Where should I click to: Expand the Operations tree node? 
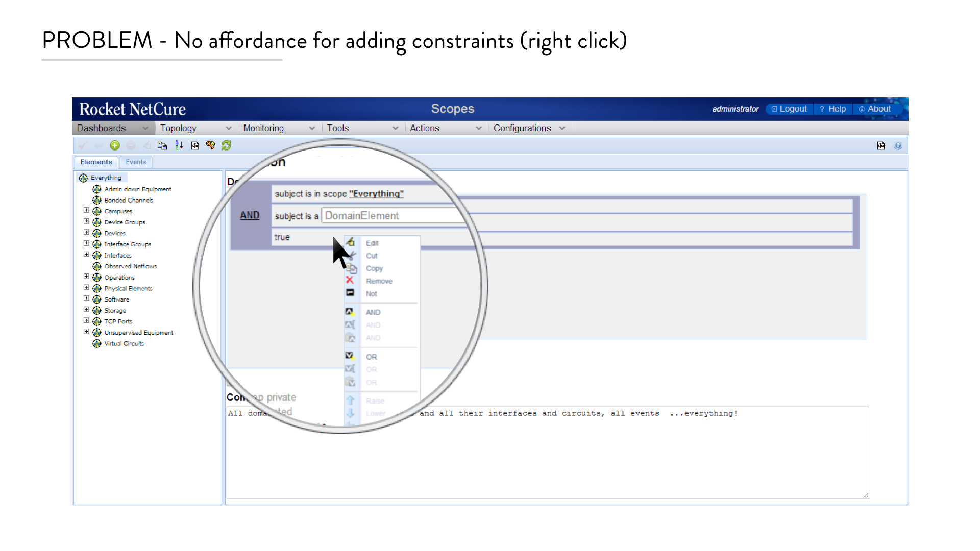click(86, 277)
